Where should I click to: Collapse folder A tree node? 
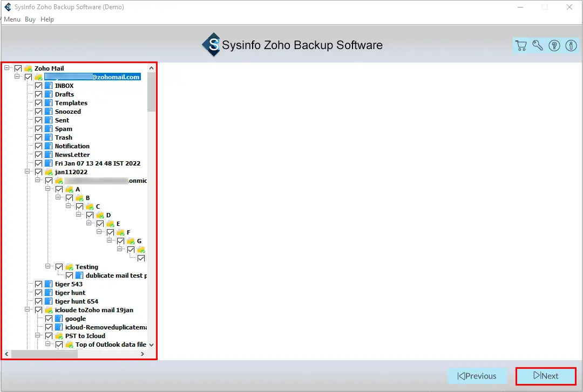coord(48,189)
